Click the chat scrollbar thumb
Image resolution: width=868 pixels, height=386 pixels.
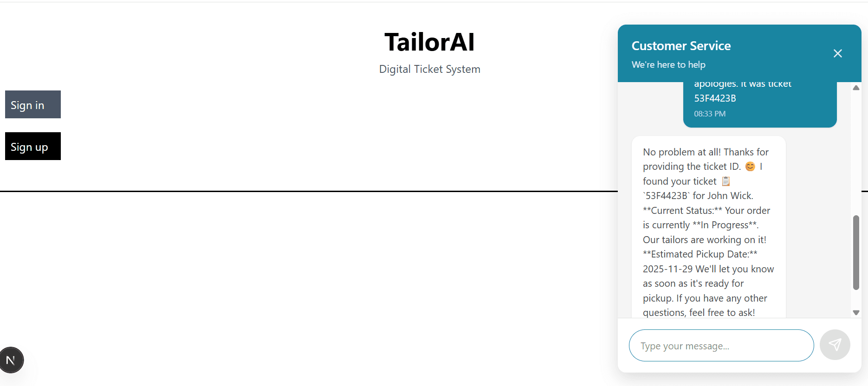click(x=856, y=251)
